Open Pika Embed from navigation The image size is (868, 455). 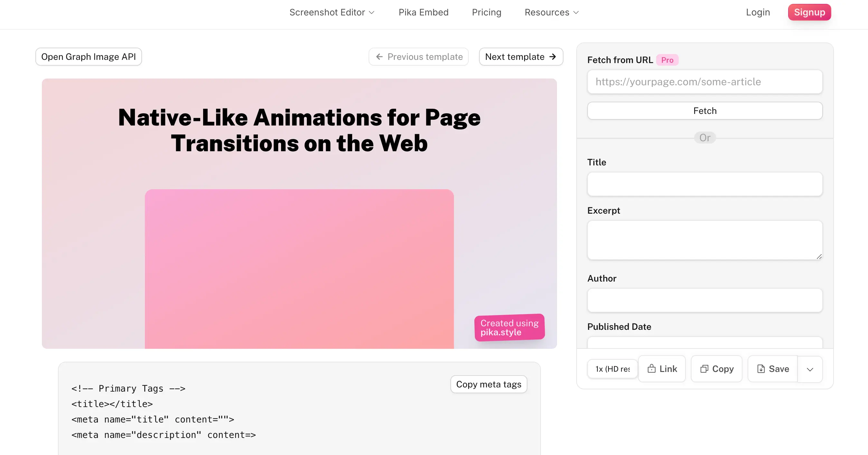pyautogui.click(x=423, y=13)
